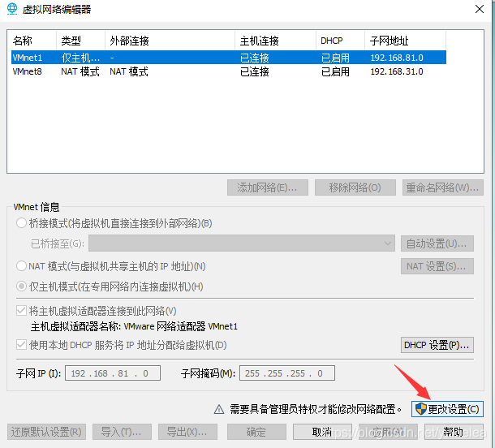Toggle 使用本地 DHCP 服务 checkbox
Image resolution: width=495 pixels, height=448 pixels.
point(21,344)
